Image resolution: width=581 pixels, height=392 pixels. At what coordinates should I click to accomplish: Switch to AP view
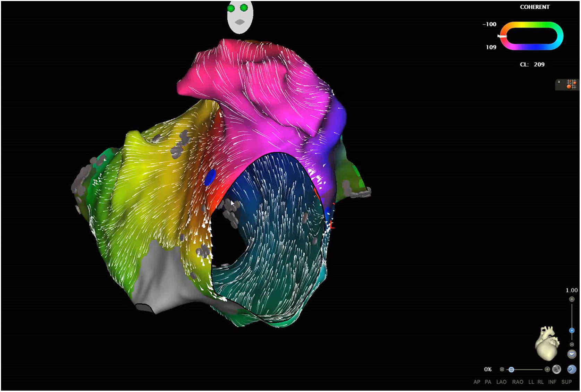click(477, 382)
